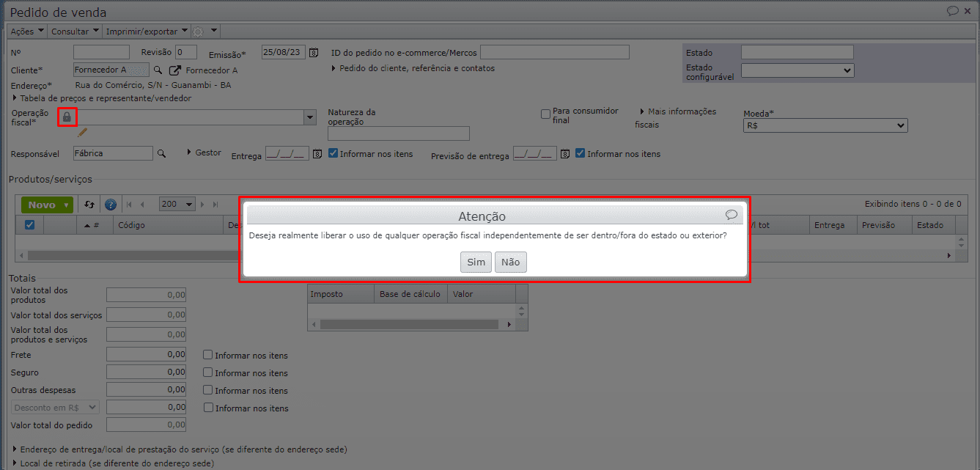Expand the Gestor section
This screenshot has height=470, width=980.
point(204,153)
